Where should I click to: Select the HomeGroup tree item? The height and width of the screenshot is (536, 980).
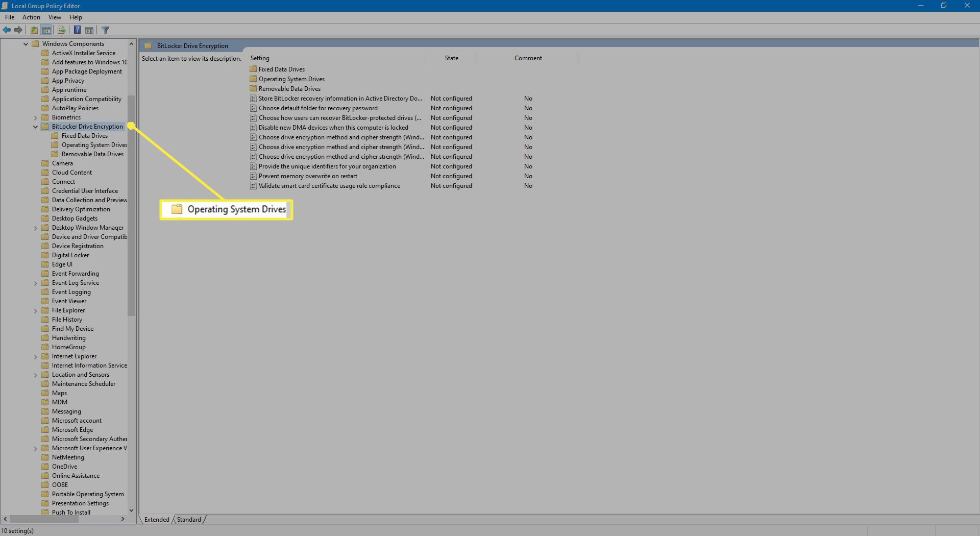pos(69,347)
